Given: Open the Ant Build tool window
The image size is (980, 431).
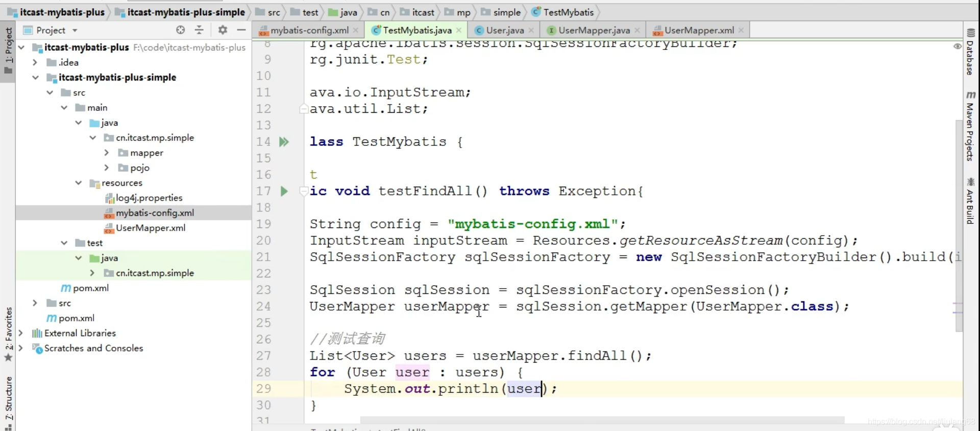Looking at the screenshot, I should 970,201.
